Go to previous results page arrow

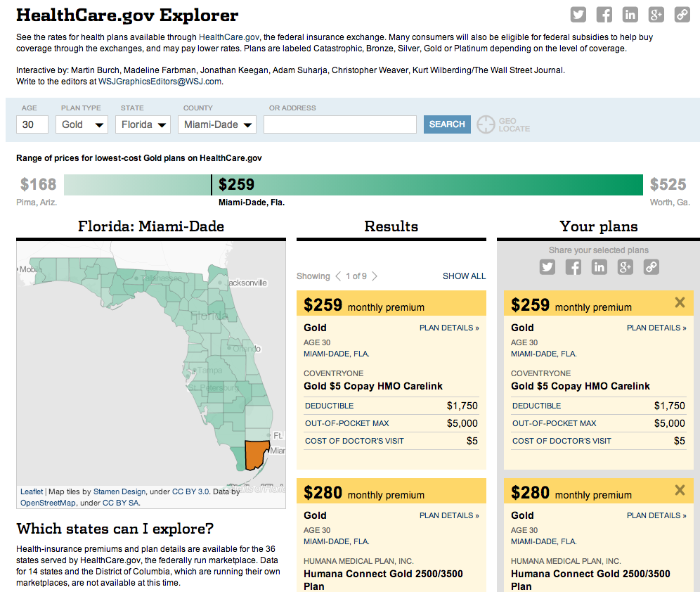tap(338, 276)
